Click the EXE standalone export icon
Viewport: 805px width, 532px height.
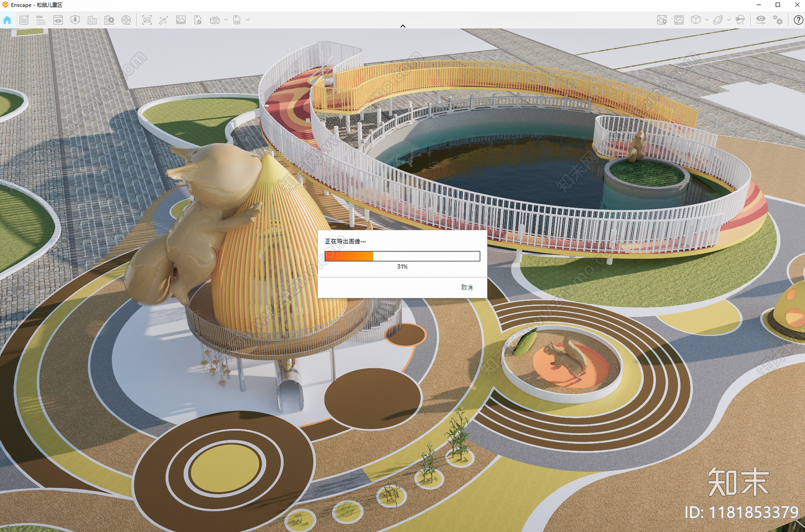(237, 20)
